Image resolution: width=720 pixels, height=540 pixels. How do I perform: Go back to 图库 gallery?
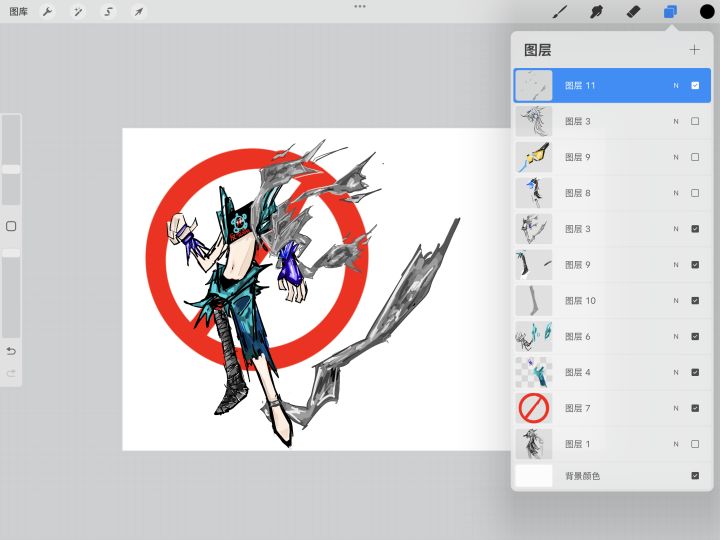point(18,12)
